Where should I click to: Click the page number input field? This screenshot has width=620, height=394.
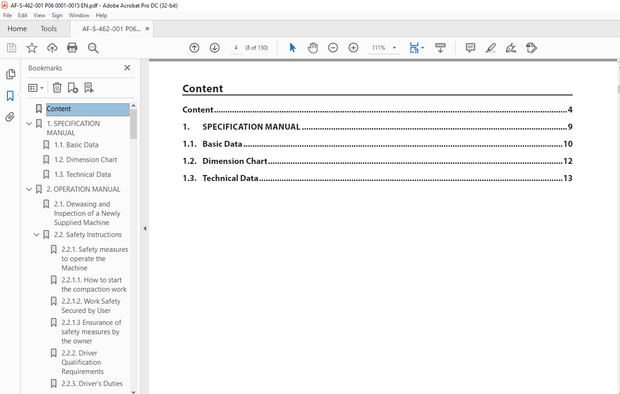point(236,48)
